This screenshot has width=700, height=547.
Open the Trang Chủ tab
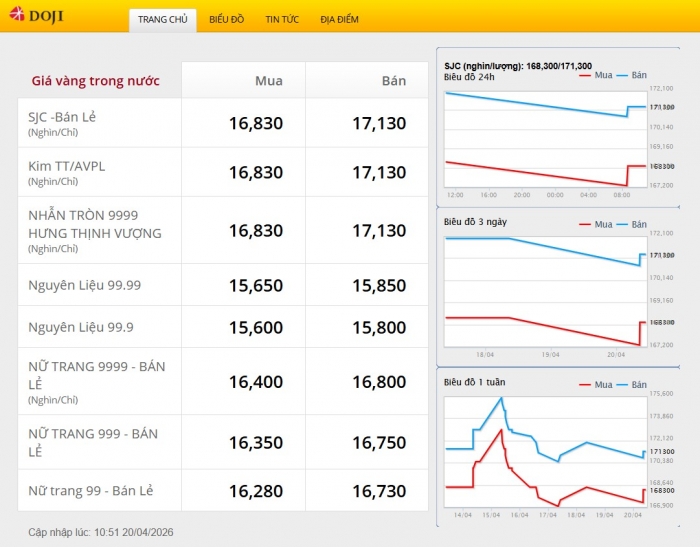(162, 19)
